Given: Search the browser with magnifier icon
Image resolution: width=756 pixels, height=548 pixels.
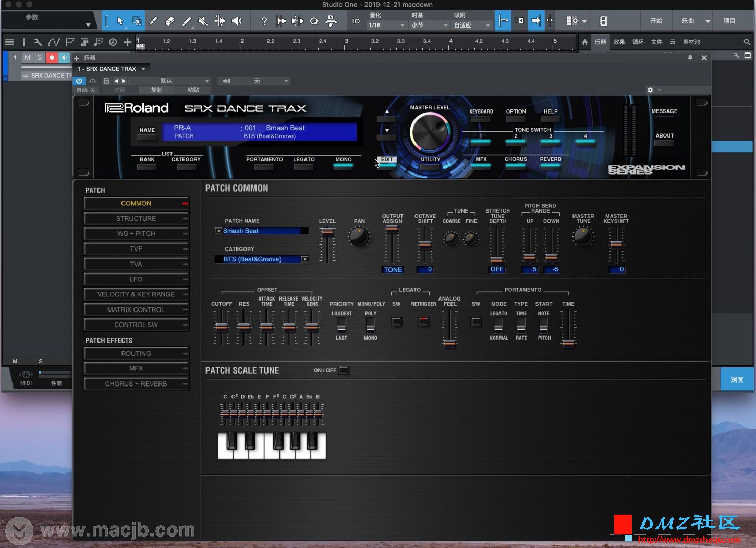Looking at the screenshot, I should (747, 42).
